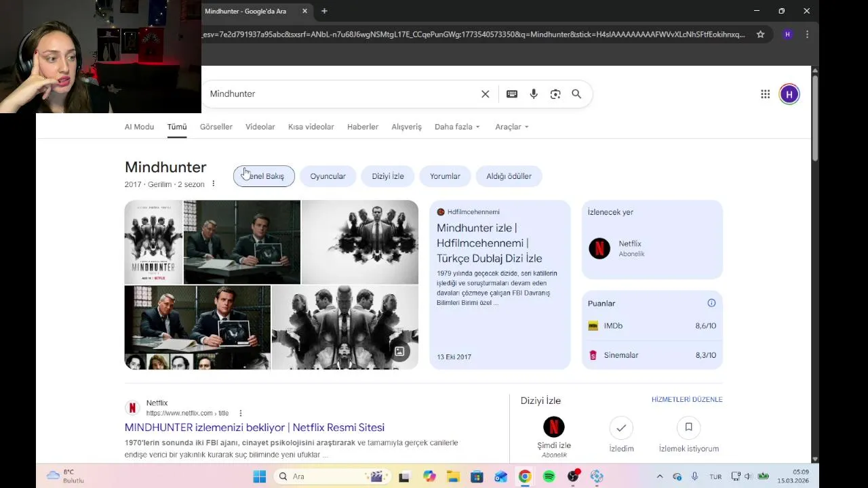Select the Tümü tab
The width and height of the screenshot is (868, 488).
[177, 127]
